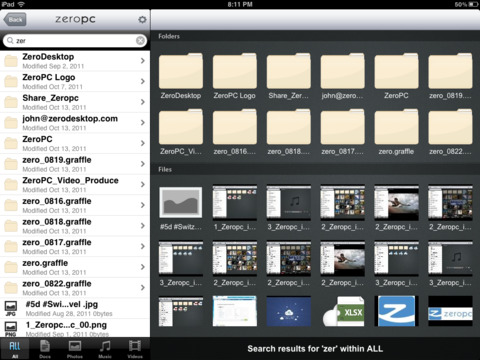Open the Share_Zer... grid folder
480x360 pixels.
tap(289, 76)
